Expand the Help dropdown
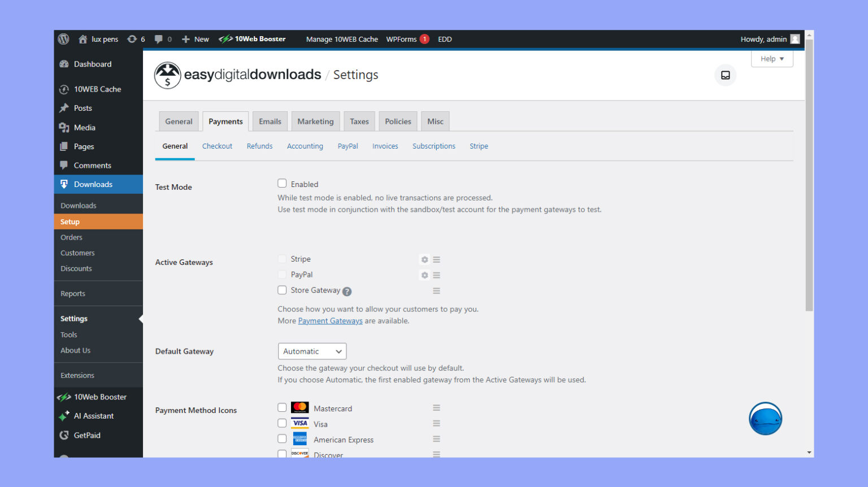Viewport: 868px width, 487px height. tap(772, 59)
